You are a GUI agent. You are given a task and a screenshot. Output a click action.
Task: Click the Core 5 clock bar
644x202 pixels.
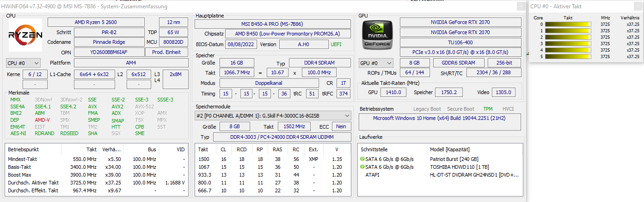[568, 56]
